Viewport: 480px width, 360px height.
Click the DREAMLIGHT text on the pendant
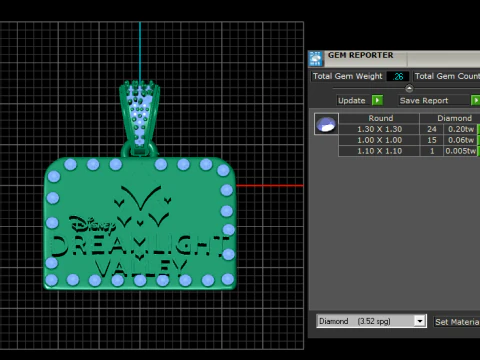[140, 246]
